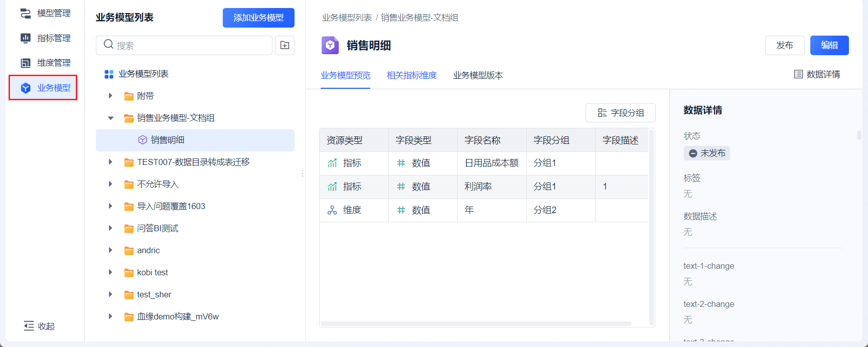Select 业务模型 in the sidebar
The height and width of the screenshot is (347, 868).
[x=45, y=88]
